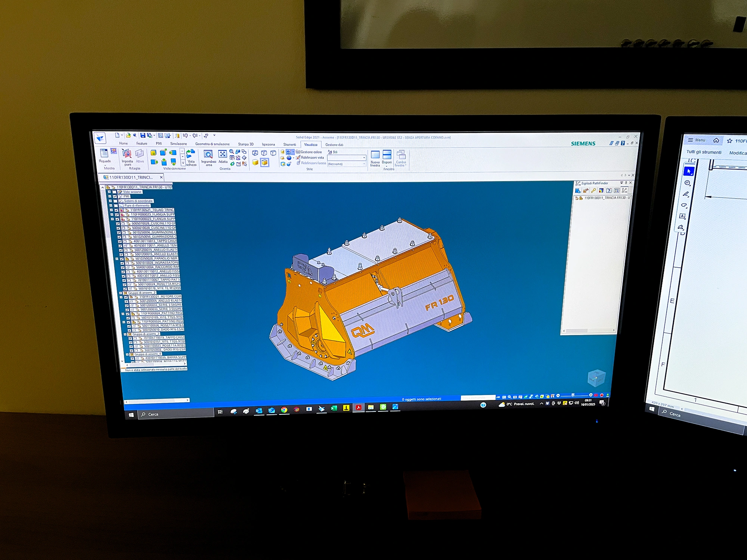Uncheck 110FR130D21_ROTORE COM visibility checkbox
747x560 pixels.
[126, 297]
